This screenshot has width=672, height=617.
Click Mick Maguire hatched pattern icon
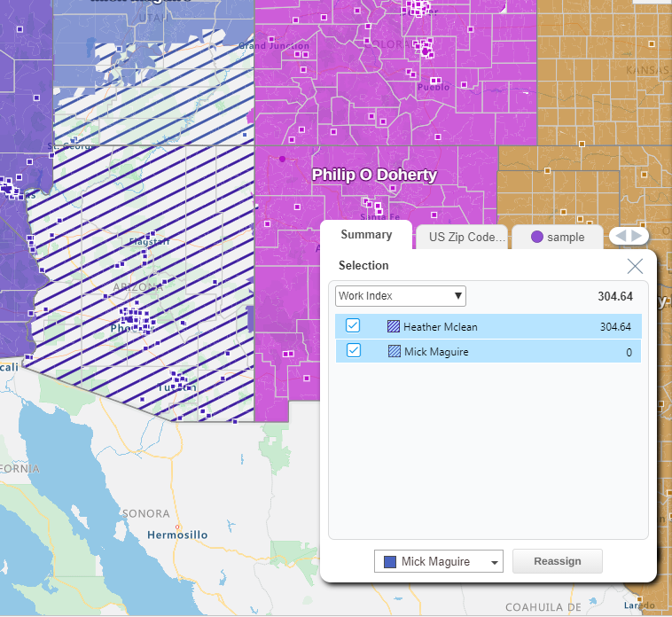(394, 351)
